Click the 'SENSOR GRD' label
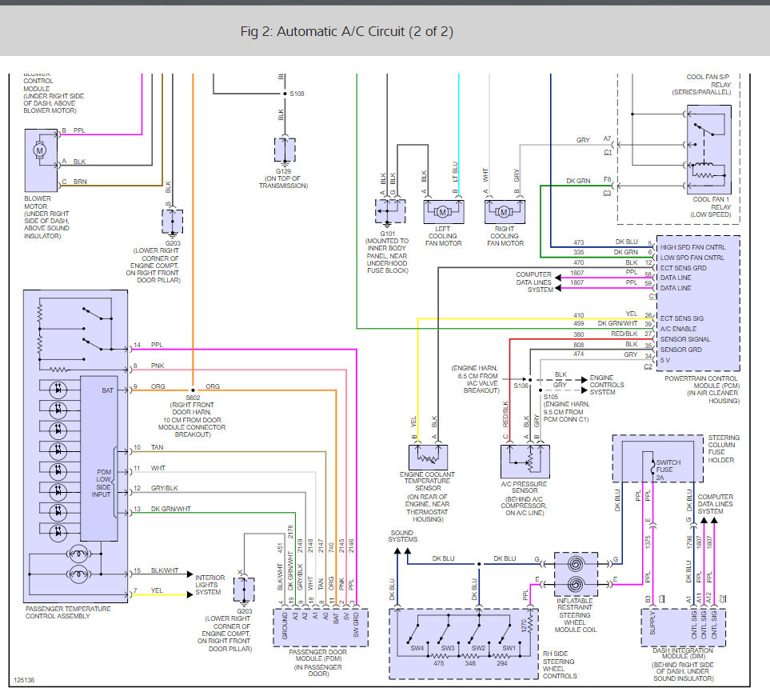 (x=680, y=350)
